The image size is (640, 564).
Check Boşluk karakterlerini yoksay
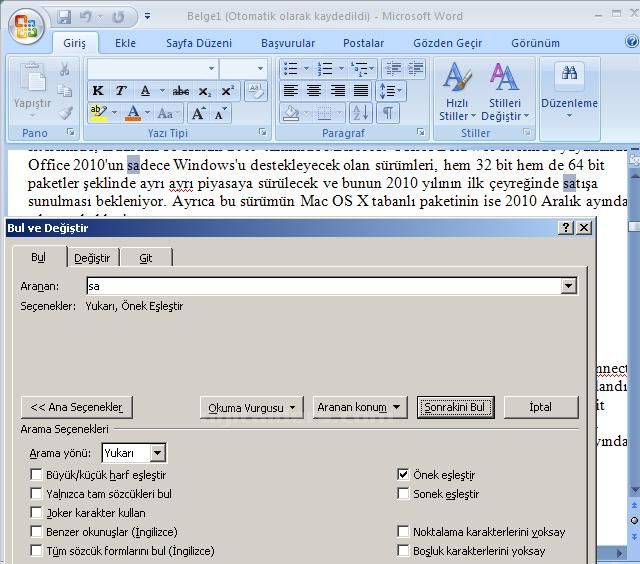point(403,551)
